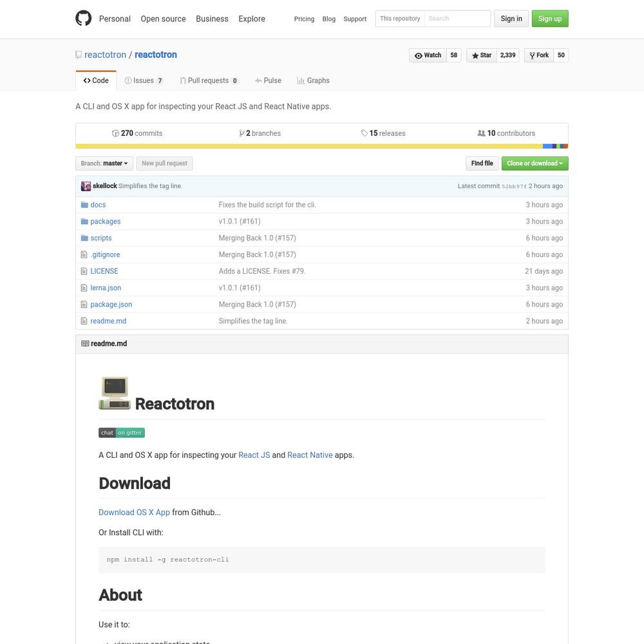Click the Reactotron computer logo image

tap(115, 393)
